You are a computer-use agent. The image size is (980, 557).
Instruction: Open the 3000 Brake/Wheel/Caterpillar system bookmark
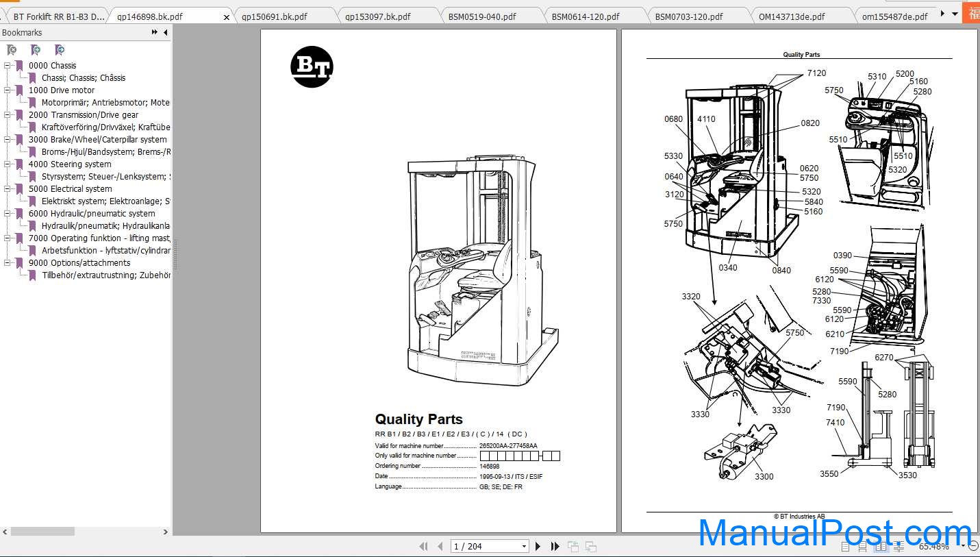(x=98, y=140)
